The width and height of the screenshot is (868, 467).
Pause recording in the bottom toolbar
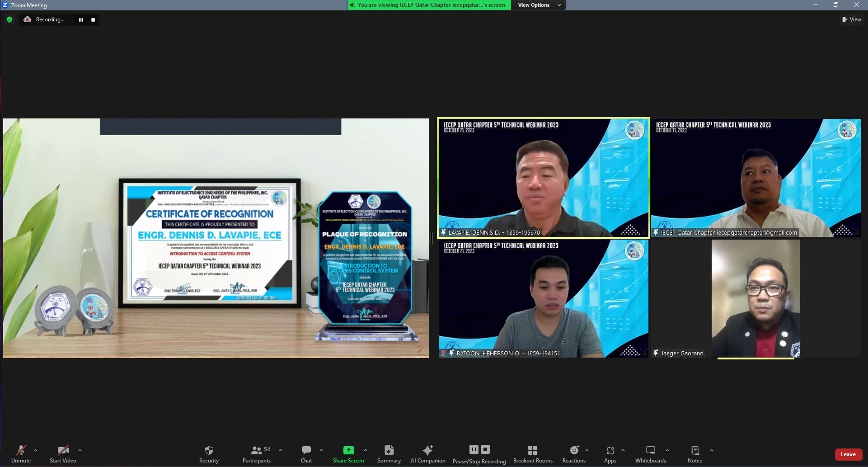click(x=474, y=449)
